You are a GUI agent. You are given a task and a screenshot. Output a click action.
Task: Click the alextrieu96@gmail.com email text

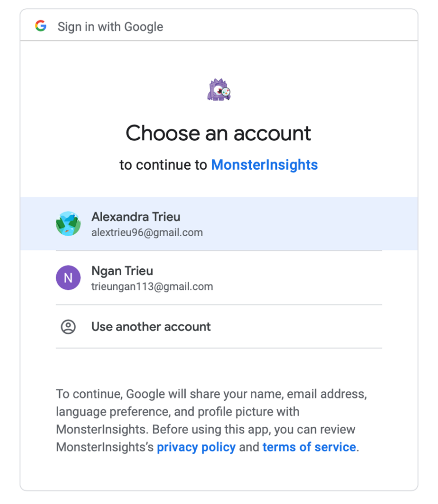pyautogui.click(x=147, y=232)
